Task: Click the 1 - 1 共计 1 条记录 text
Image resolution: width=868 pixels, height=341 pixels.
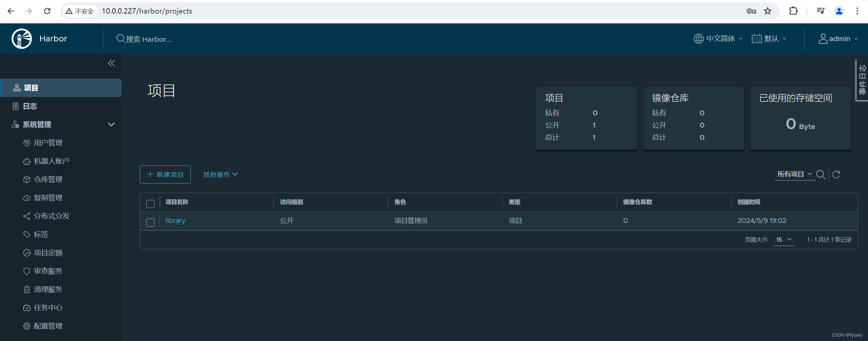Action: [x=829, y=240]
